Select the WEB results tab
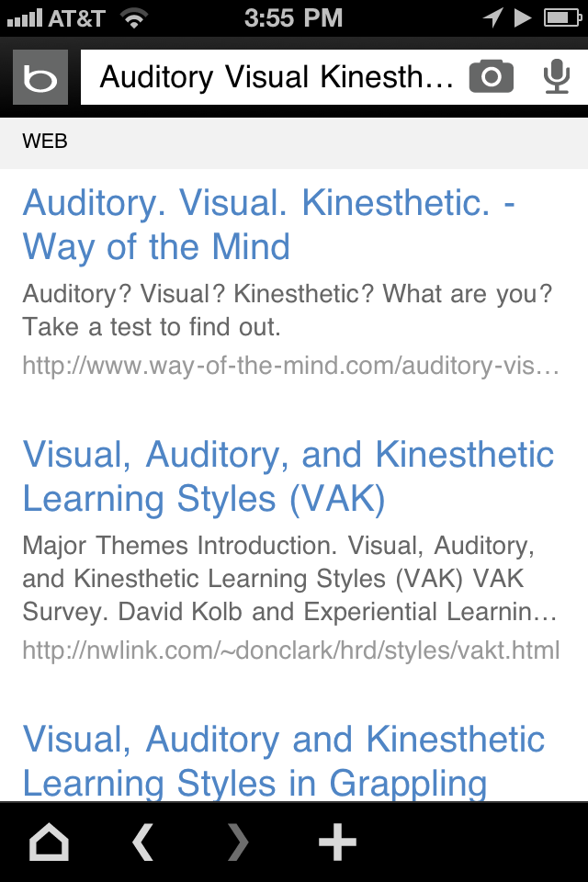Viewport: 588px width, 882px height. click(45, 141)
